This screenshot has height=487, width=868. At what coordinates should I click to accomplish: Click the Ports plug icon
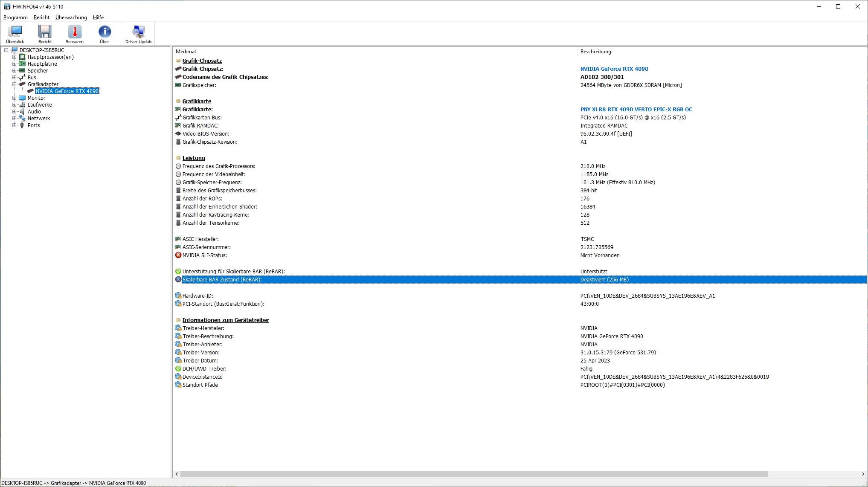pyautogui.click(x=22, y=125)
